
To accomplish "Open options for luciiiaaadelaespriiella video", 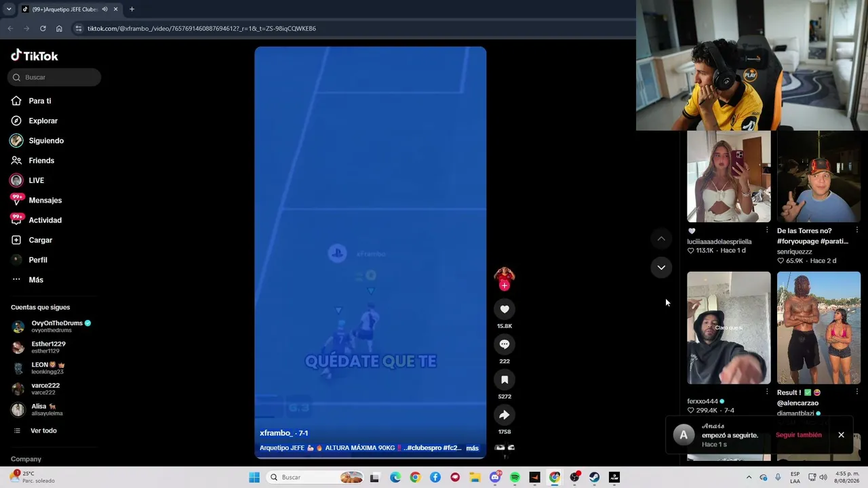I will pos(767,230).
